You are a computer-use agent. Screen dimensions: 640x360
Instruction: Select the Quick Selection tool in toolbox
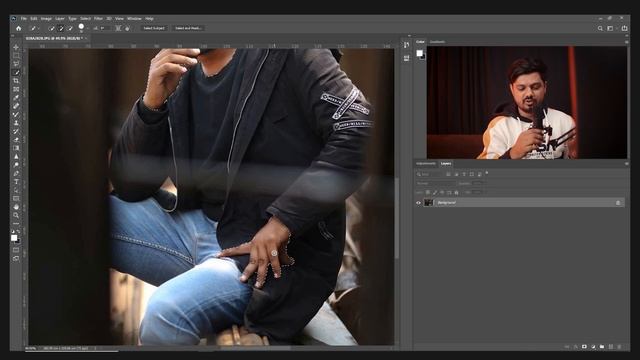(16, 73)
